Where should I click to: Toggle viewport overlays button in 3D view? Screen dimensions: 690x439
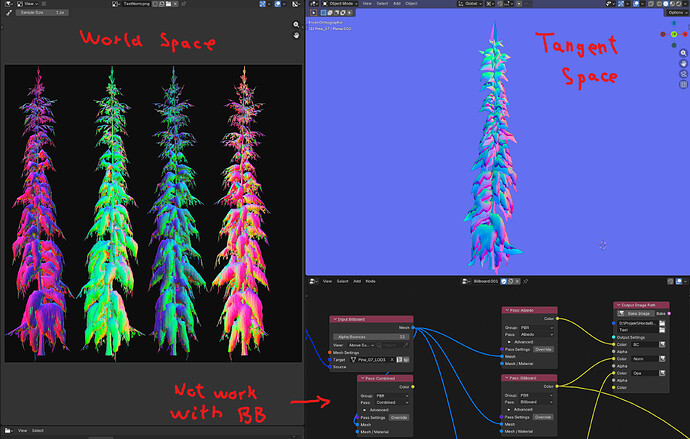pos(637,4)
